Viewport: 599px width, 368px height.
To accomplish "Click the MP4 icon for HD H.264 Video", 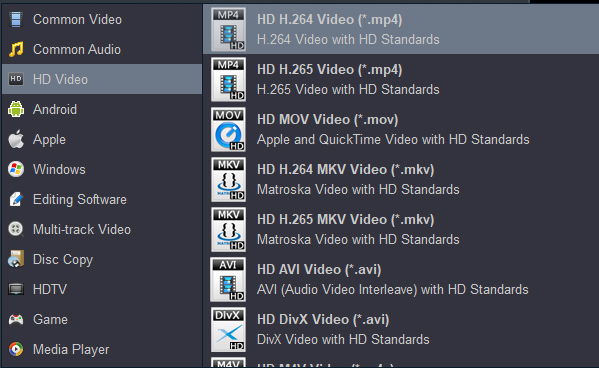I will pos(228,29).
